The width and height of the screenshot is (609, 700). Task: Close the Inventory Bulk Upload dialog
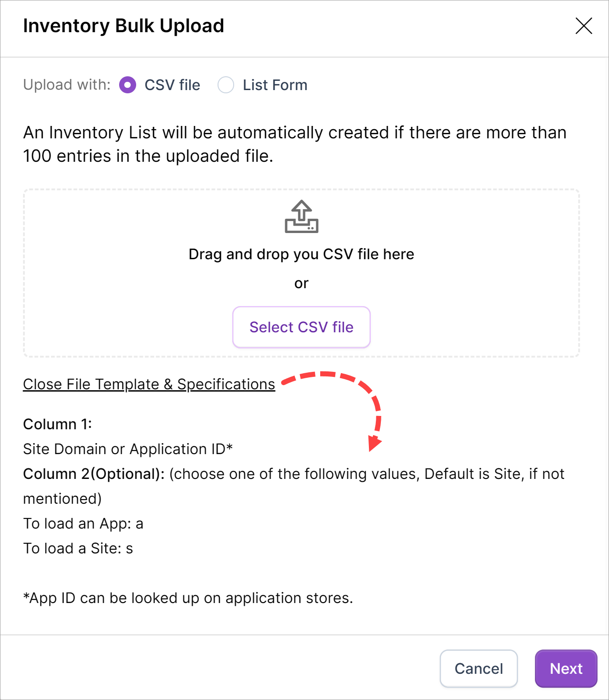[584, 26]
